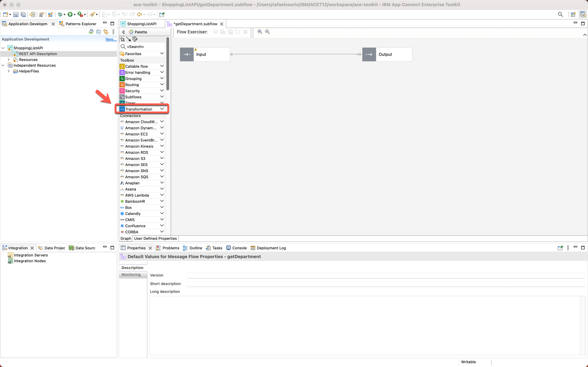Select the Selection tool in the palette
Screen dimensions: 588x367
(123, 39)
